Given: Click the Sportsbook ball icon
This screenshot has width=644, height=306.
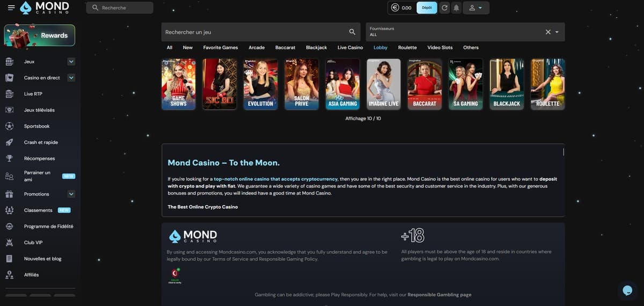Looking at the screenshot, I should [x=9, y=126].
